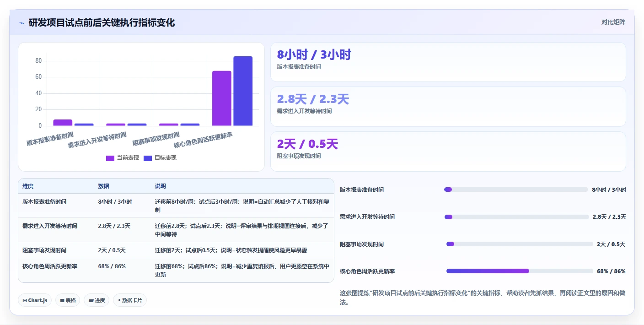The width and height of the screenshot is (644, 325).
Task: Click the table cell 68% / 86%
Action: (x=112, y=266)
